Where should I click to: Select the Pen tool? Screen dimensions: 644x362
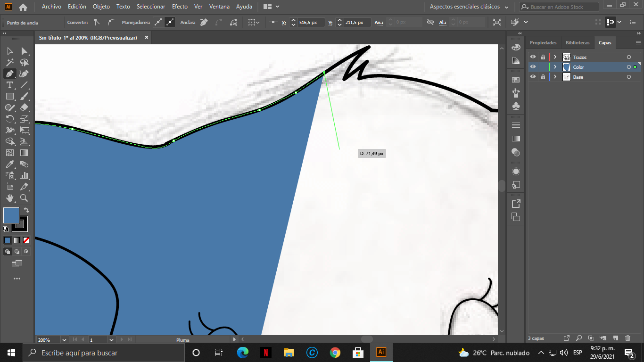tap(10, 74)
